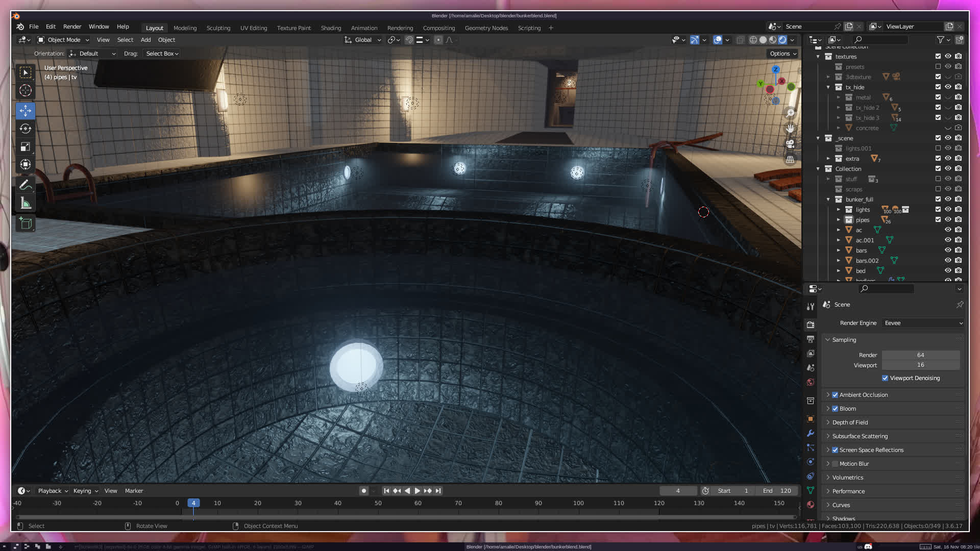Expand the Volumetrics panel
Image resolution: width=980 pixels, height=551 pixels.
point(847,478)
